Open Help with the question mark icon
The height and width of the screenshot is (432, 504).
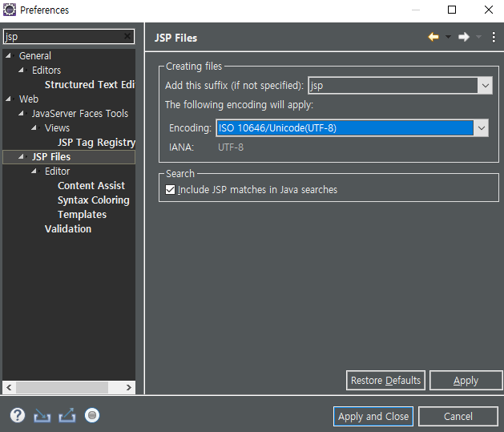[x=18, y=415]
